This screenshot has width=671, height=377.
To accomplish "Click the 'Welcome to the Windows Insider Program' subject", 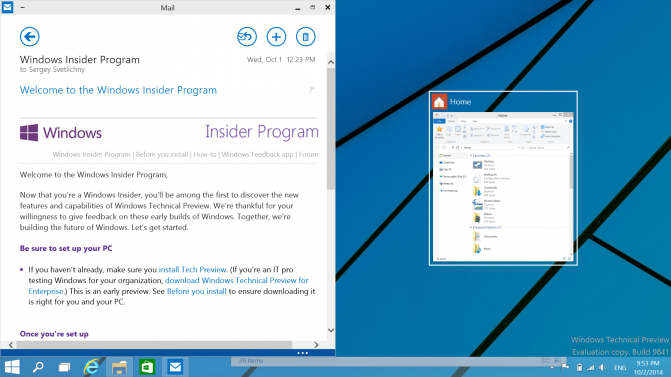I will [118, 90].
